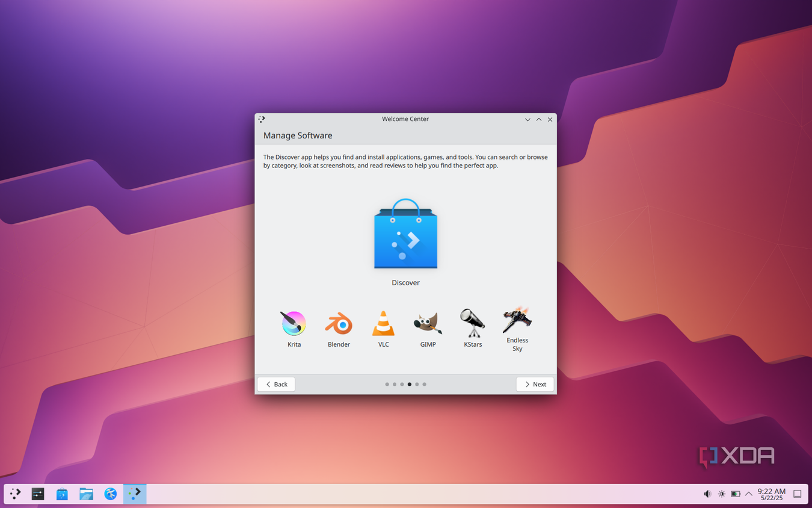Open the Konqueror browser from the taskbar
This screenshot has height=508, width=812.
pyautogui.click(x=110, y=494)
